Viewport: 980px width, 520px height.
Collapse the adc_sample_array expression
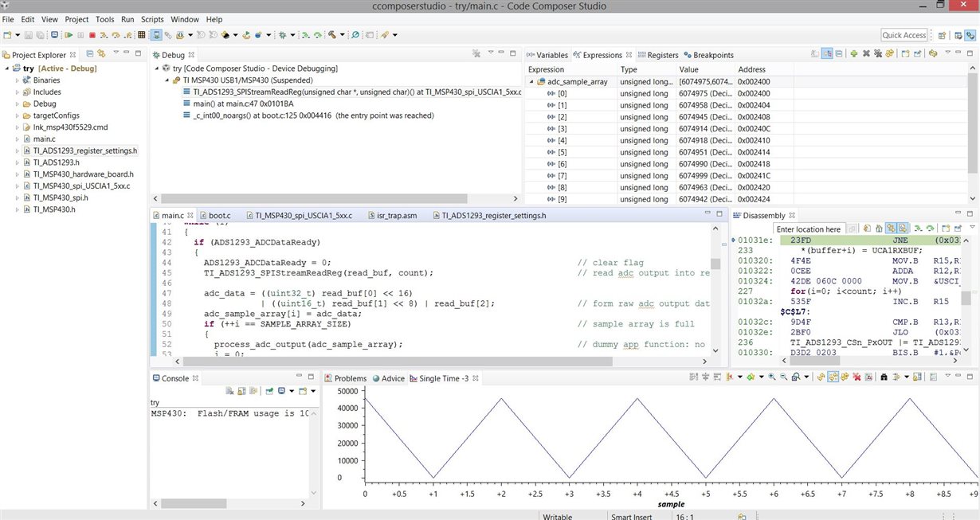click(x=531, y=82)
